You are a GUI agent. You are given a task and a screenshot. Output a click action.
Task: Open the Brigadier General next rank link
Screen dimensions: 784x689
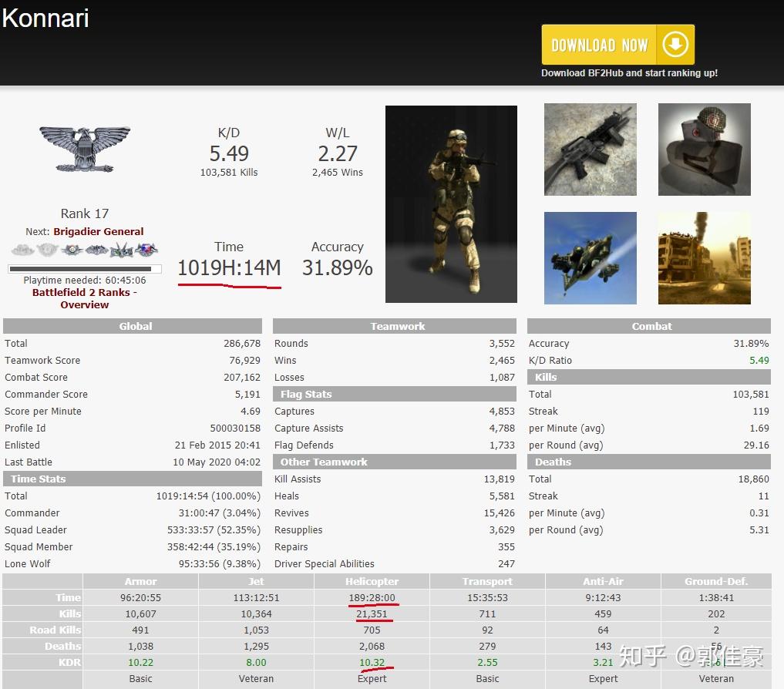pos(99,231)
